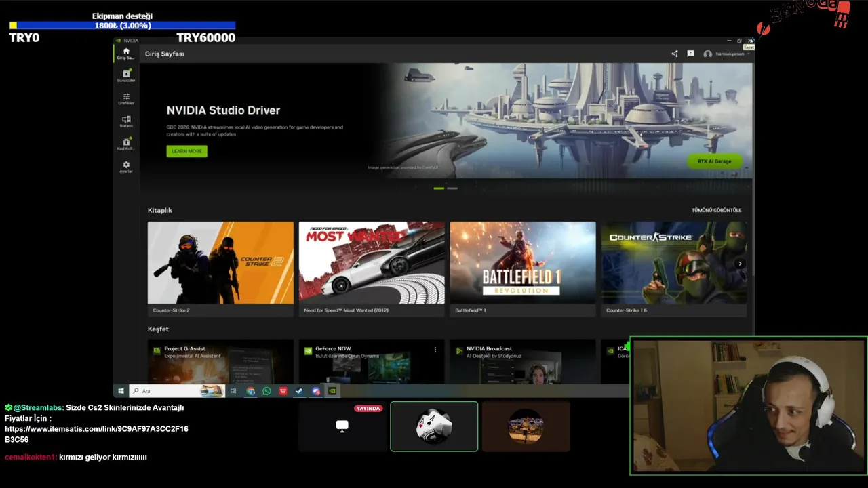Open the Sürücüler (drivers) sidebar icon
The height and width of the screenshot is (488, 868).
126,75
